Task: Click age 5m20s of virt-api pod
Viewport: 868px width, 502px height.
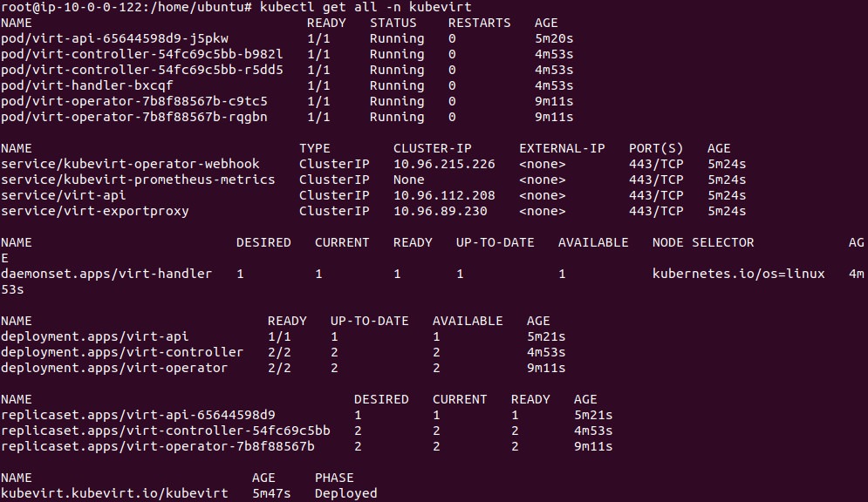Action: pyautogui.click(x=554, y=38)
